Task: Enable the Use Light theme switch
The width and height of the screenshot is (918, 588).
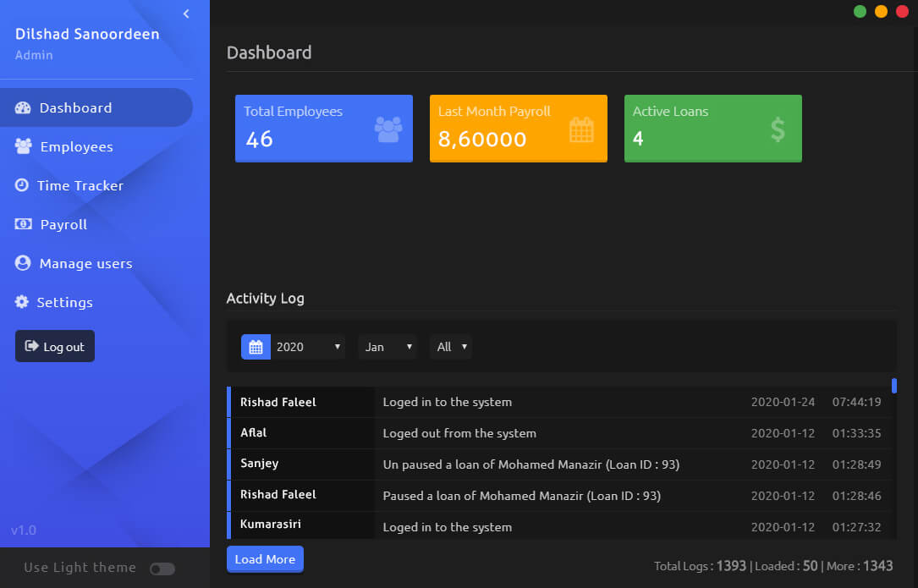Action: point(162,569)
